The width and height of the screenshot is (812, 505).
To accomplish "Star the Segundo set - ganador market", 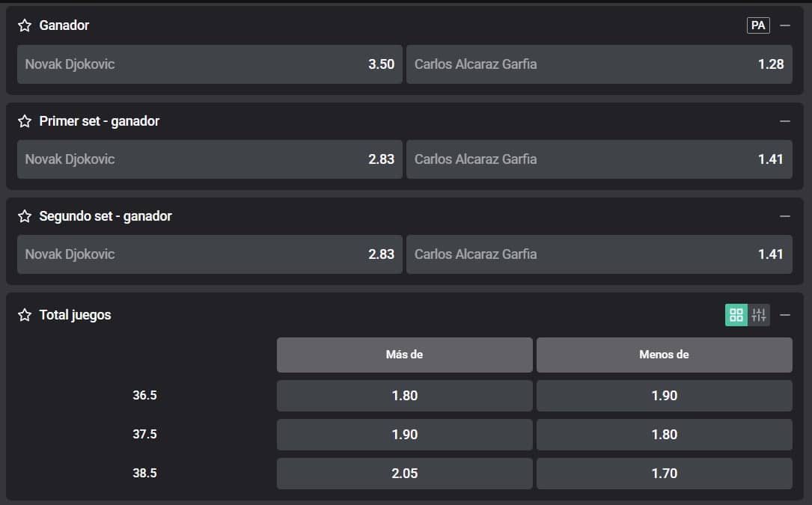I will tap(25, 216).
